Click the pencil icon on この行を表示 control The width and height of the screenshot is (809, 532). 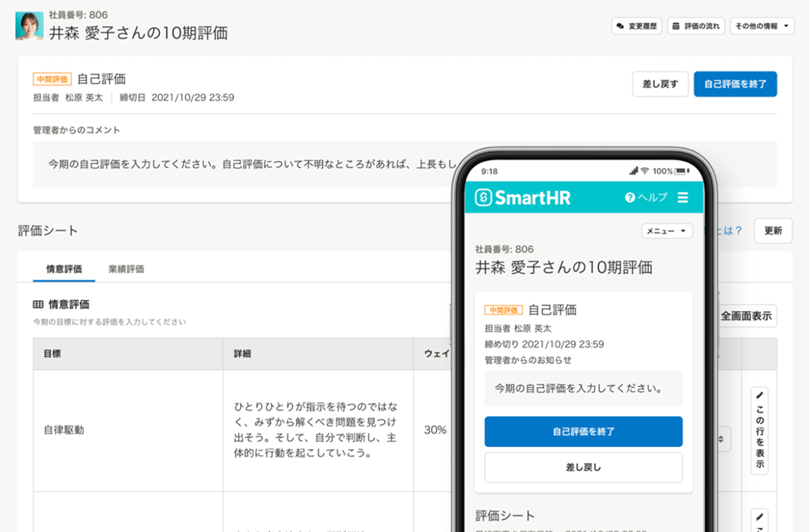[x=760, y=394]
